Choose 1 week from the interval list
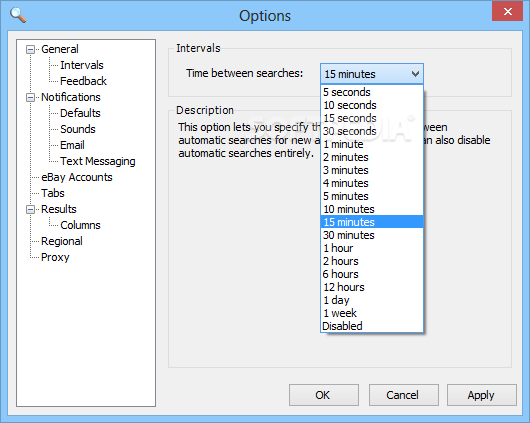530x423 pixels. point(372,313)
